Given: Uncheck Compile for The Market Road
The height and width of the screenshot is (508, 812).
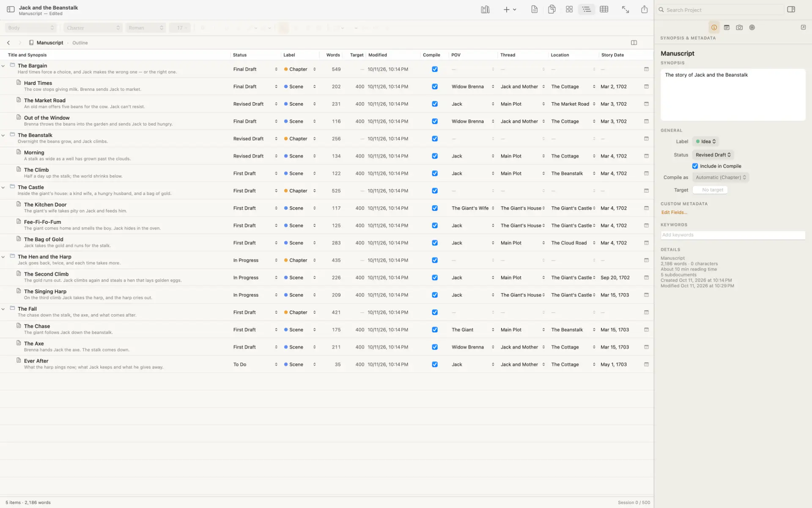Looking at the screenshot, I should click(x=435, y=104).
